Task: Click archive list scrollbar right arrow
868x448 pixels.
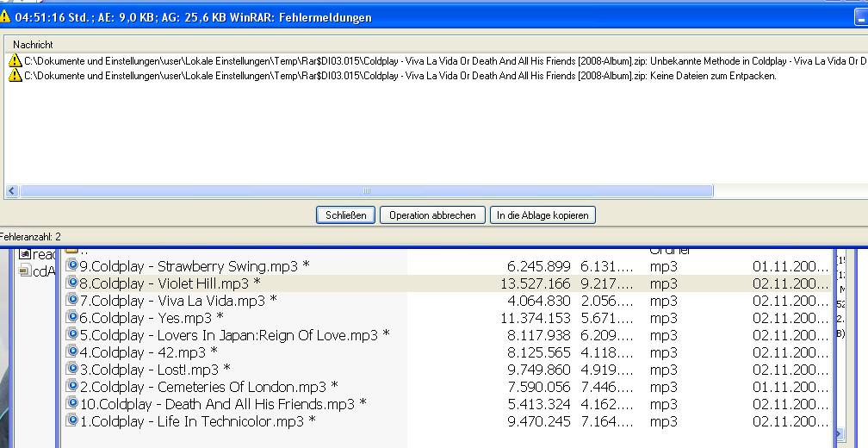Action: [838, 433]
